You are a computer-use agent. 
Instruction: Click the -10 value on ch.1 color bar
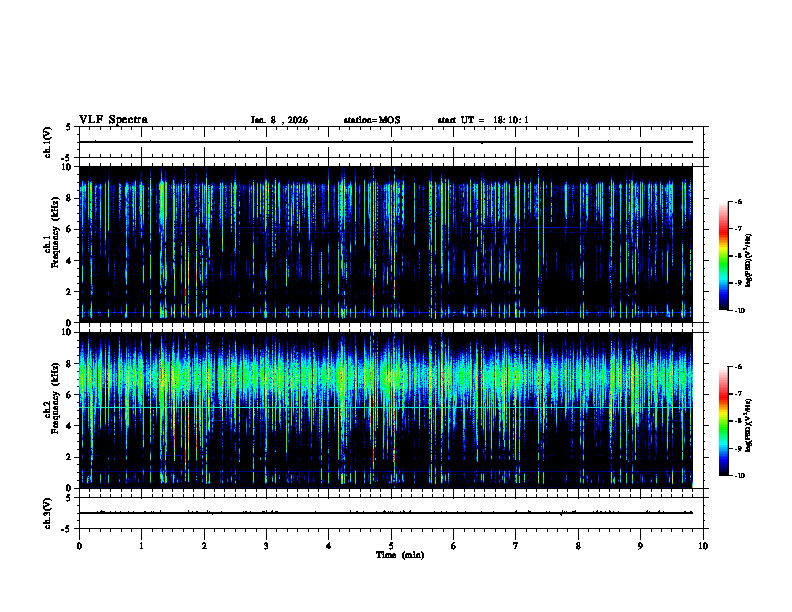tap(739, 311)
